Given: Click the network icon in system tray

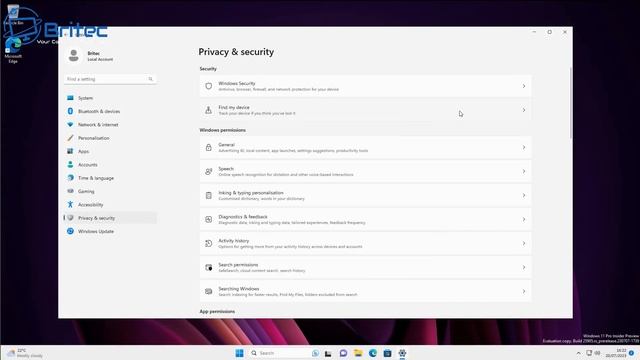Looking at the screenshot, I should (589, 353).
